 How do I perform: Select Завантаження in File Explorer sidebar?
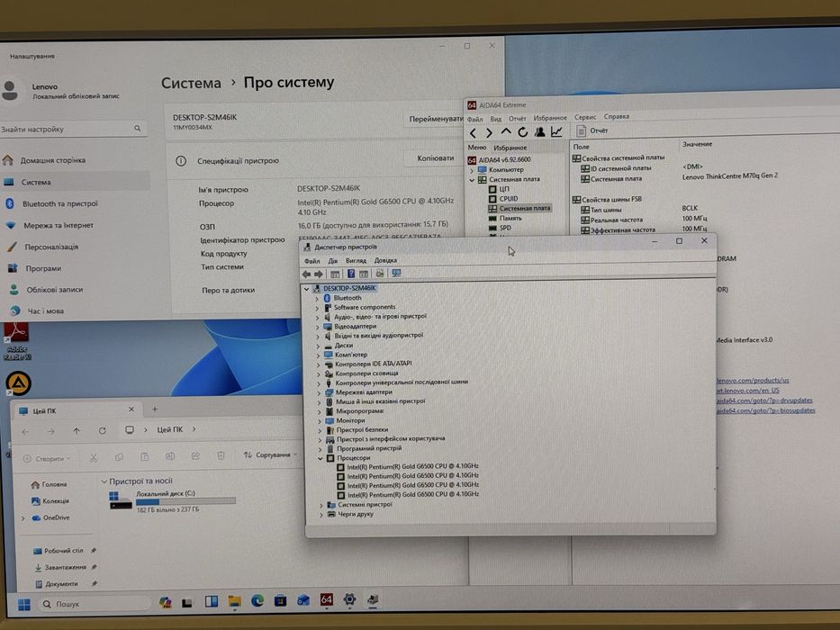65,567
